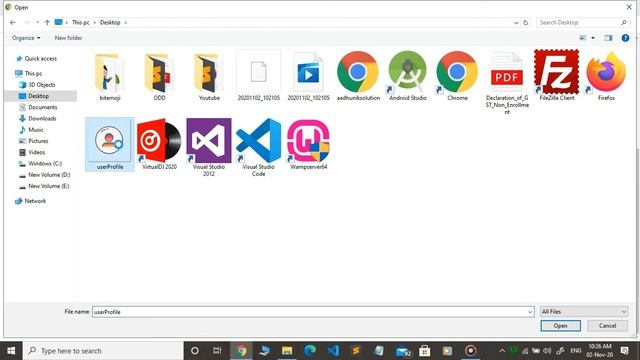The image size is (640, 360).
Task: Open Microsoft Edge from the taskbar
Action: 310,351
